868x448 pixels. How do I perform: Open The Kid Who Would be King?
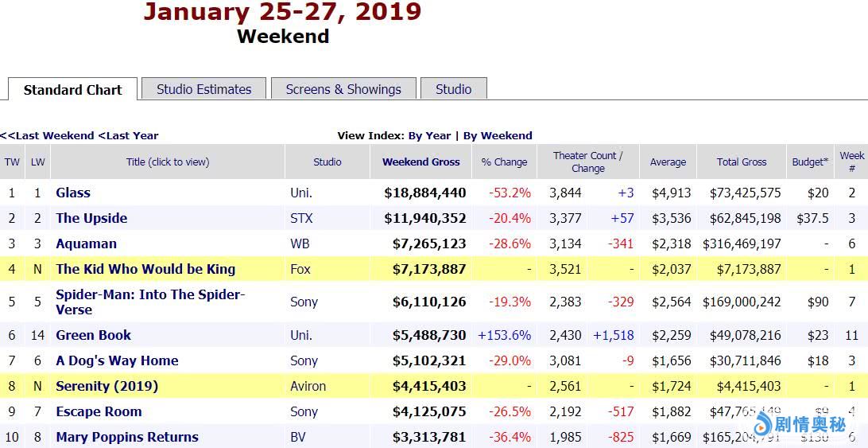(x=145, y=269)
